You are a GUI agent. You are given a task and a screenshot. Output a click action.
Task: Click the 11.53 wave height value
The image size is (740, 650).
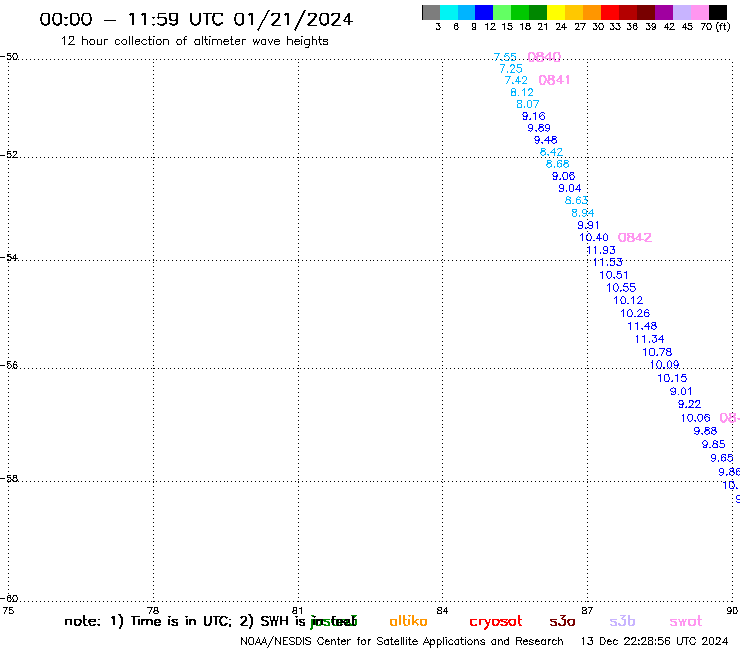(608, 262)
